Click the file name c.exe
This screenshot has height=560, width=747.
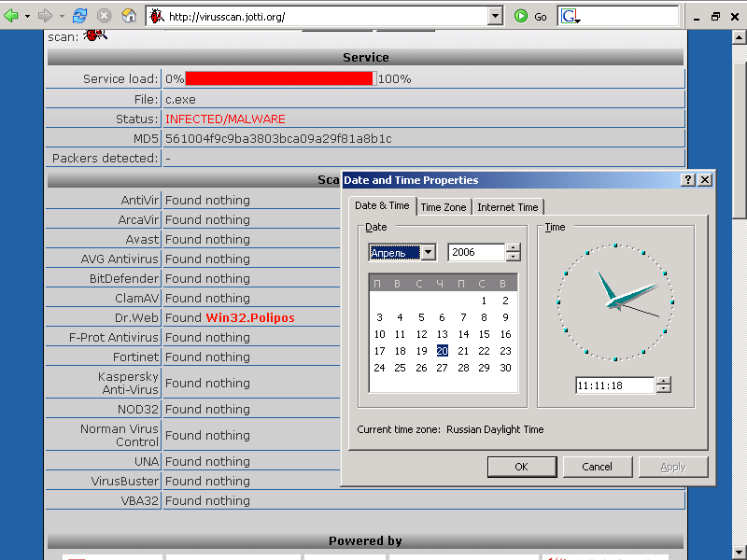pos(180,100)
